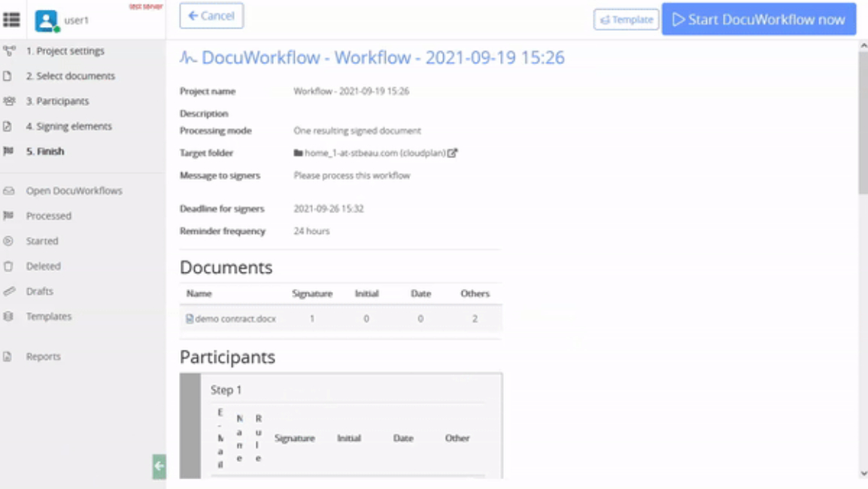Go to 1. Project settings step

point(65,51)
